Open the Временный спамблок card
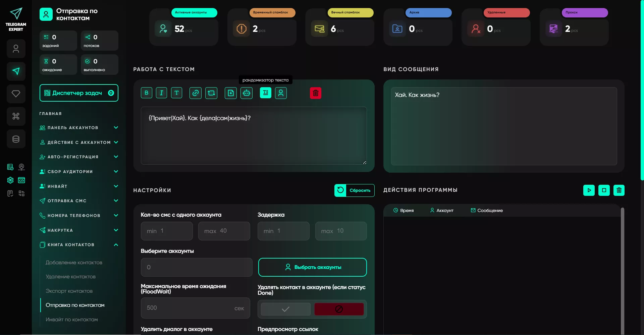 262,27
